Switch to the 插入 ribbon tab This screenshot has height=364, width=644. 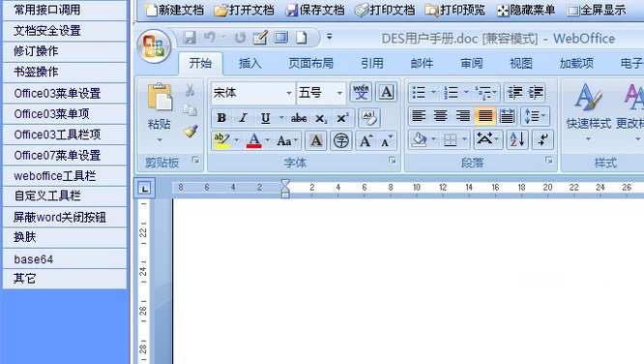249,63
